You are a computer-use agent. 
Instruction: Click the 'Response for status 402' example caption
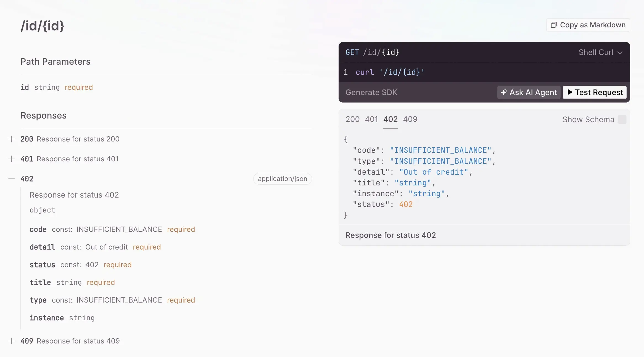390,235
